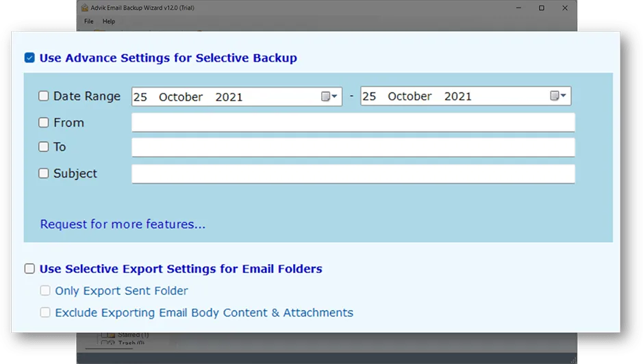The image size is (643, 364).
Task: Enable the Subject filter checkbox
Action: coord(44,173)
